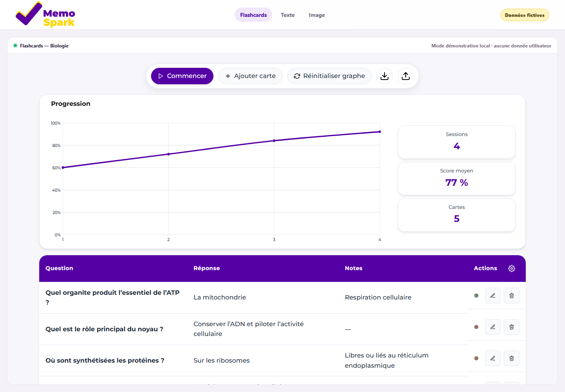Switch to the Texte tab
Viewport: 565px width, 392px height.
(x=288, y=15)
